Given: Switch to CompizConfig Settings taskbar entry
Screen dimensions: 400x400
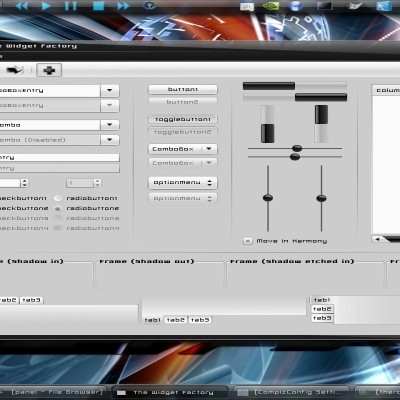Looking at the screenshot, I should pos(292,392).
